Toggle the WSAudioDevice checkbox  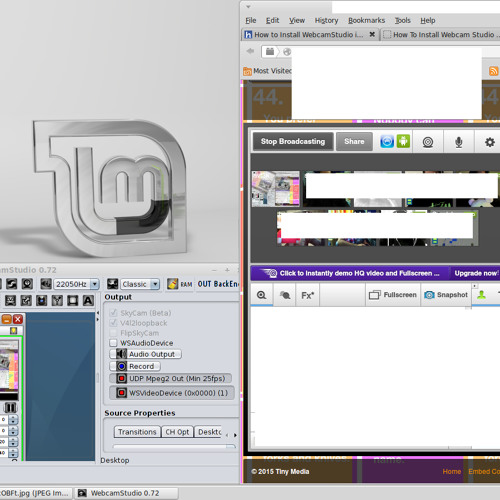pos(113,343)
